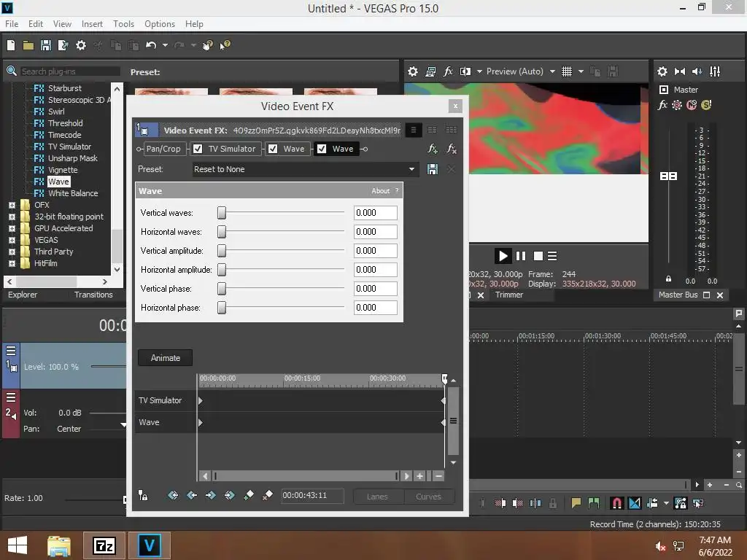Click the Search plug-ins field

click(x=69, y=71)
